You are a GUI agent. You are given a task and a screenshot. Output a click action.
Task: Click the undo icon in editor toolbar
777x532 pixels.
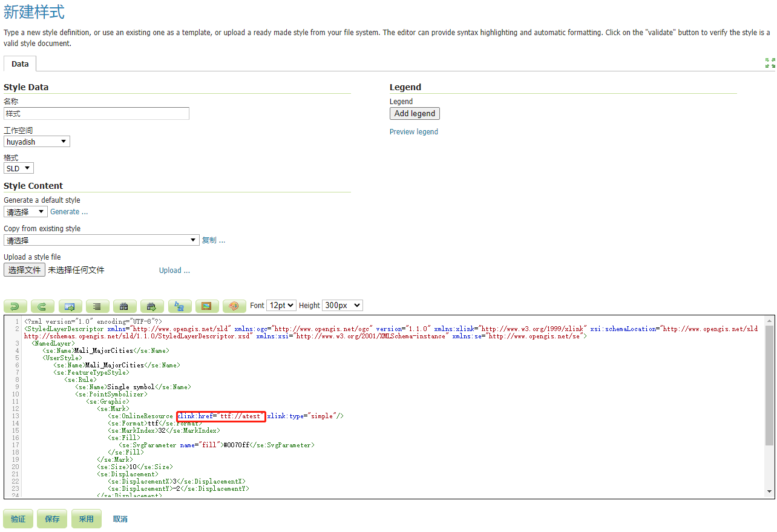point(15,306)
